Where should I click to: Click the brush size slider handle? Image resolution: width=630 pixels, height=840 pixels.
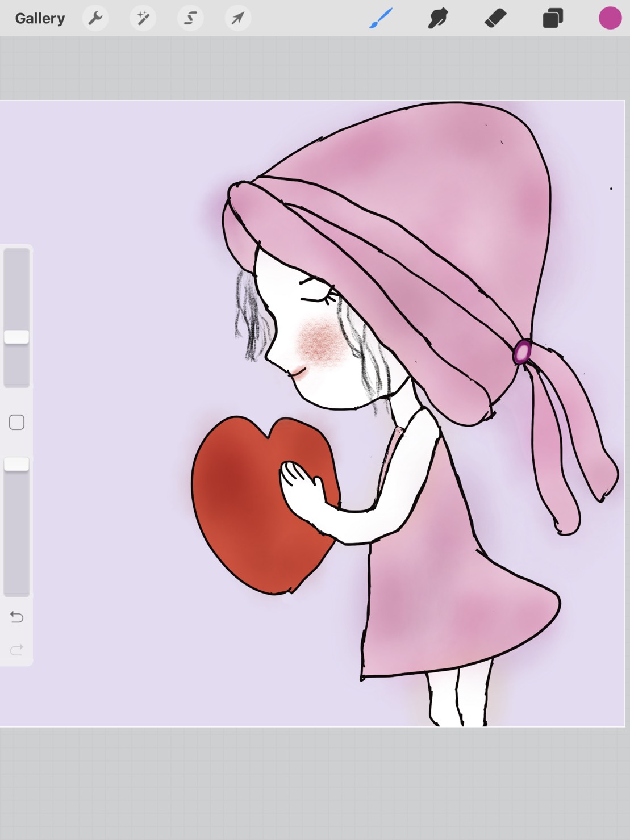16,337
